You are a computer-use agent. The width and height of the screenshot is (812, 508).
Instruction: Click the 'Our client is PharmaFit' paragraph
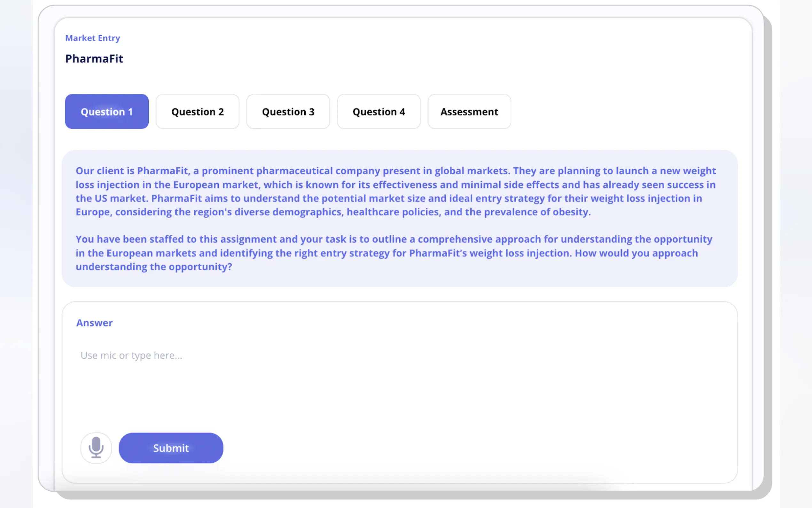tap(396, 191)
